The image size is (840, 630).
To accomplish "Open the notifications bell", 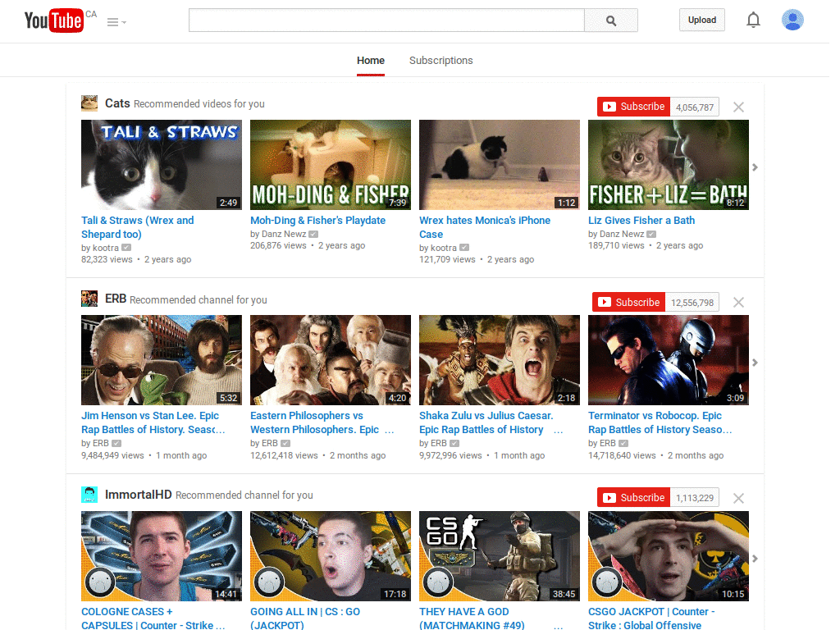I will (x=753, y=20).
